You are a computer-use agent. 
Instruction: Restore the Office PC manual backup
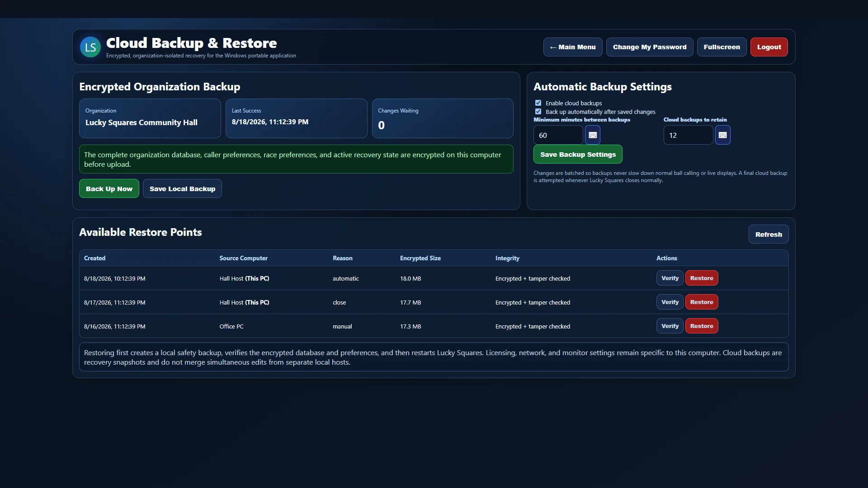pos(702,326)
